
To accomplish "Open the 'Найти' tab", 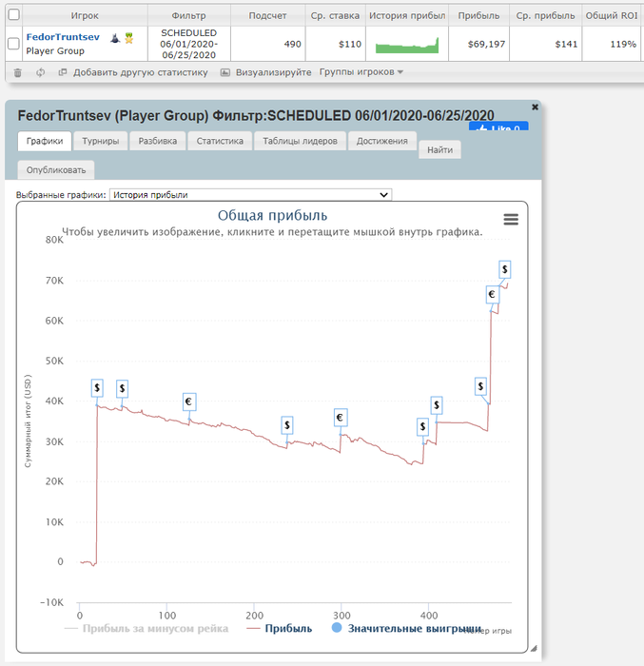I will [439, 150].
